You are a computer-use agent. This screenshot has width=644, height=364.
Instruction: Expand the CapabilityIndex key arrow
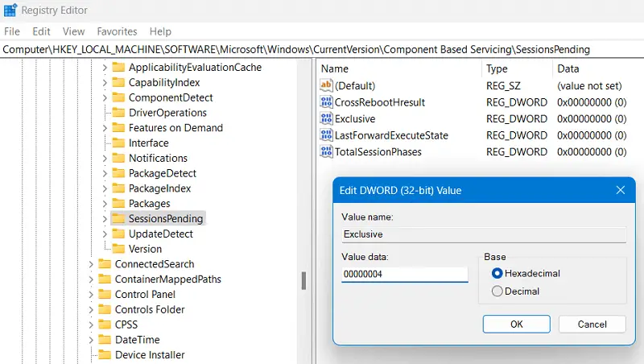click(x=104, y=83)
